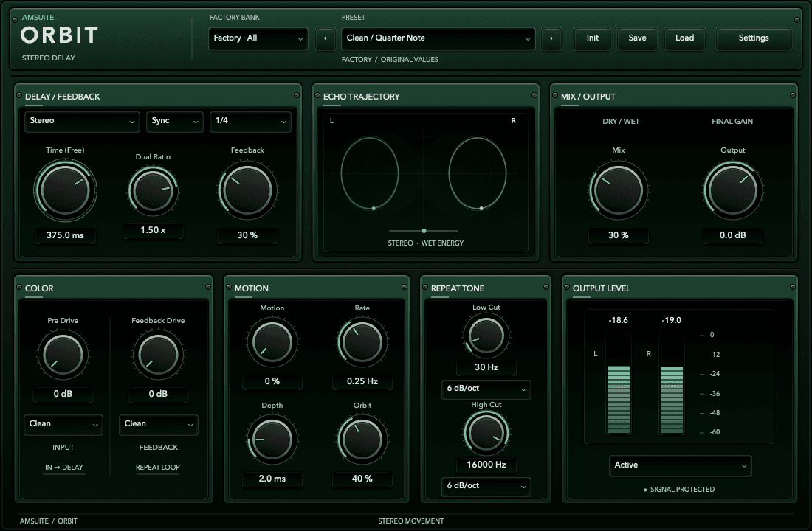This screenshot has height=531, width=812.
Task: Click the 0.25 Hz rate value field
Action: click(362, 381)
